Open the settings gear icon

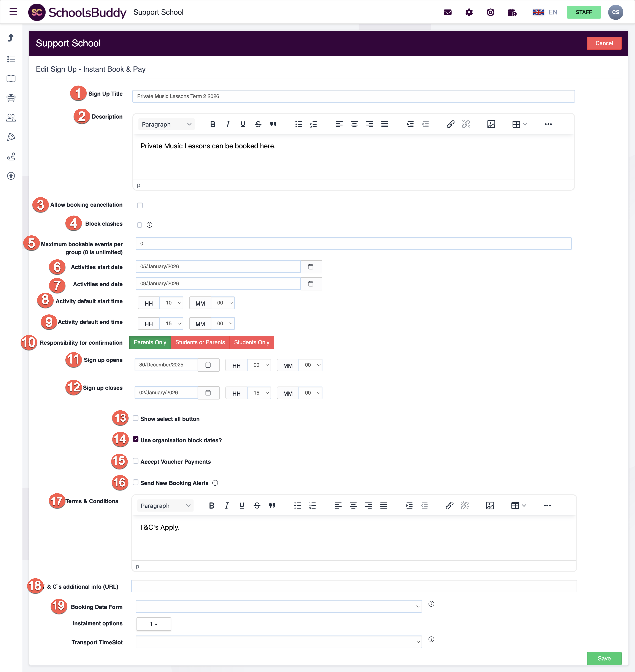click(469, 13)
